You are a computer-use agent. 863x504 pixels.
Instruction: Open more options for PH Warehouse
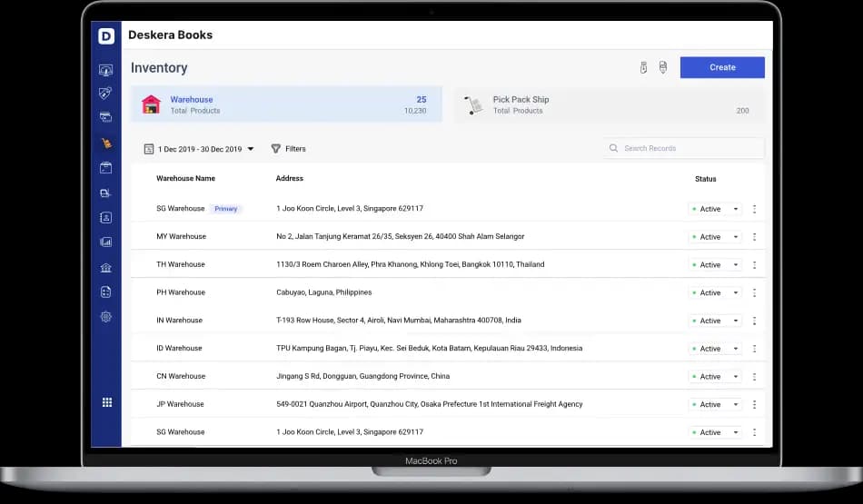tap(754, 292)
